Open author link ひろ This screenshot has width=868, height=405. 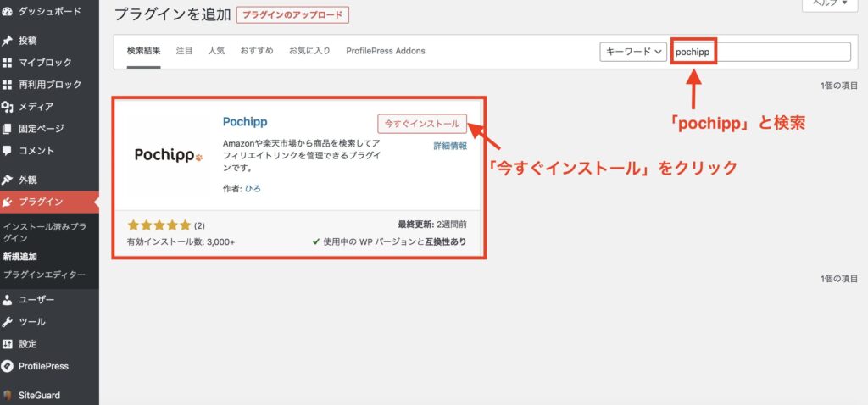point(253,189)
